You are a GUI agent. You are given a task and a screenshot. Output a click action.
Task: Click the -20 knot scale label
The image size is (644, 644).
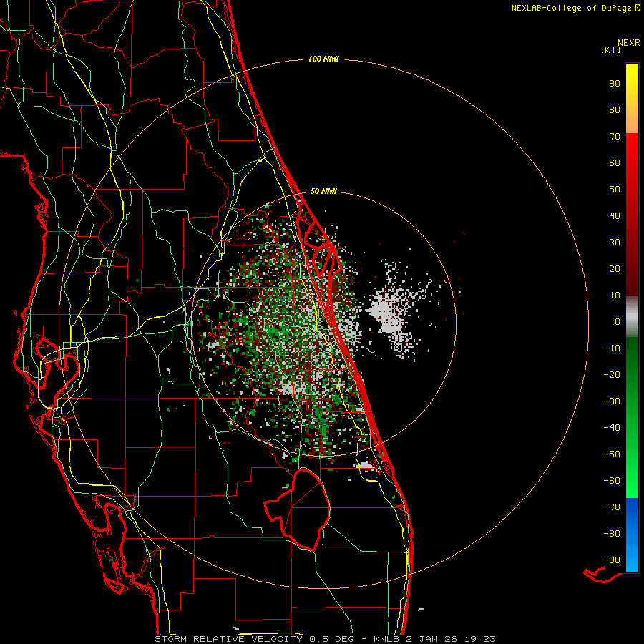click(x=612, y=374)
